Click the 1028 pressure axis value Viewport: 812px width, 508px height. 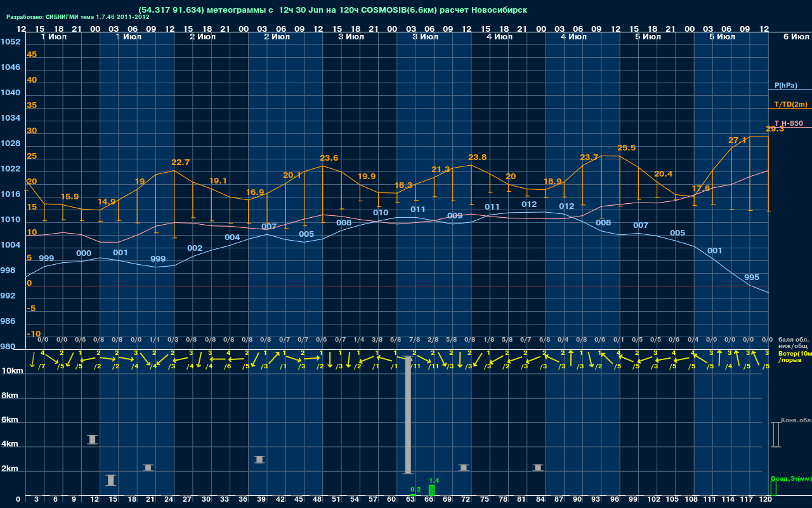10,144
